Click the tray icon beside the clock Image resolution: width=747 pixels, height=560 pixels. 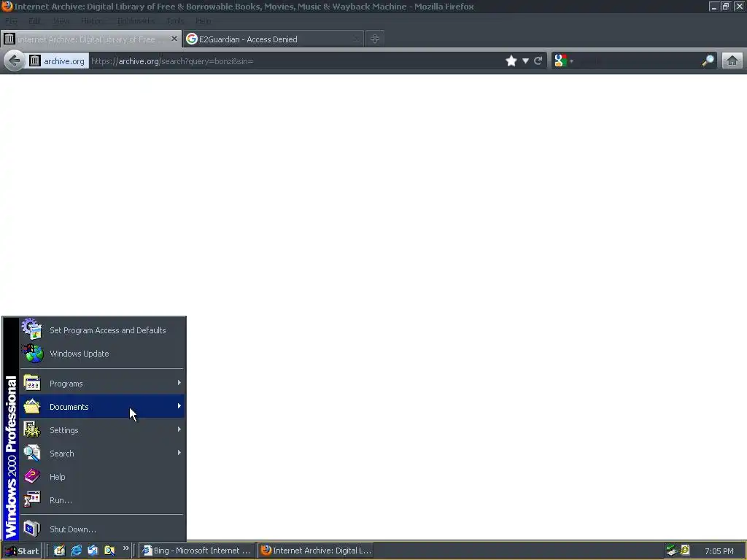[x=685, y=551]
